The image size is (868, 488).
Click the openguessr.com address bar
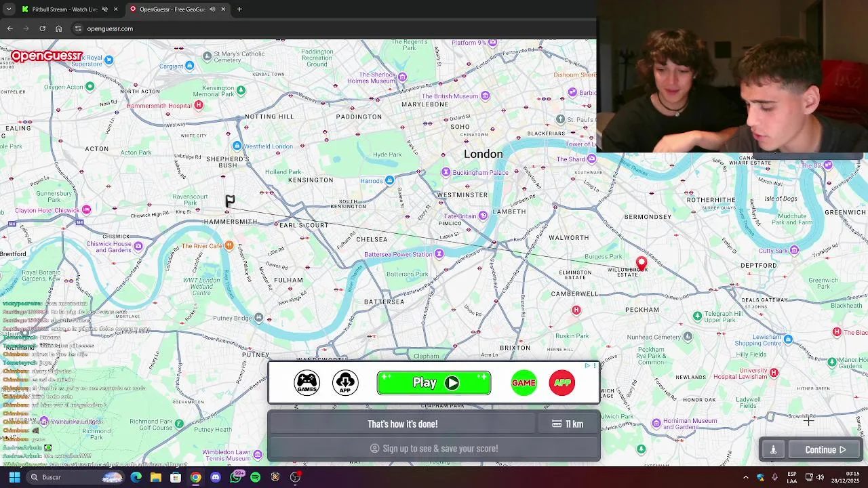point(332,28)
